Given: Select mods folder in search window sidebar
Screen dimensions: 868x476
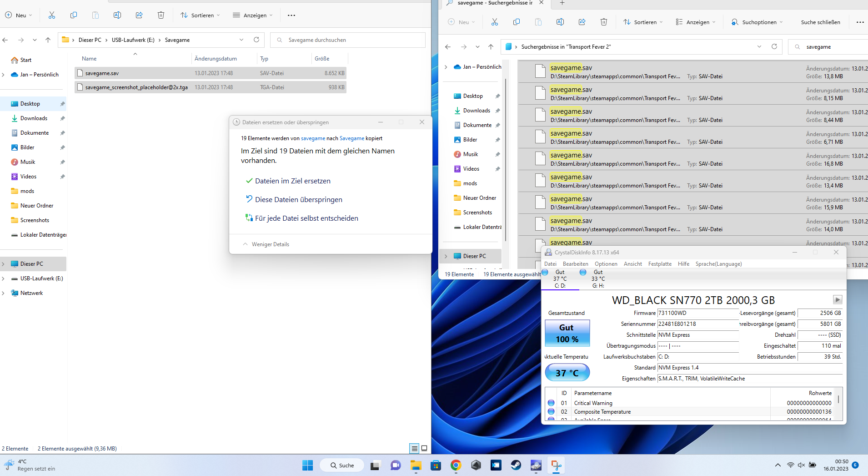Looking at the screenshot, I should pos(470,183).
